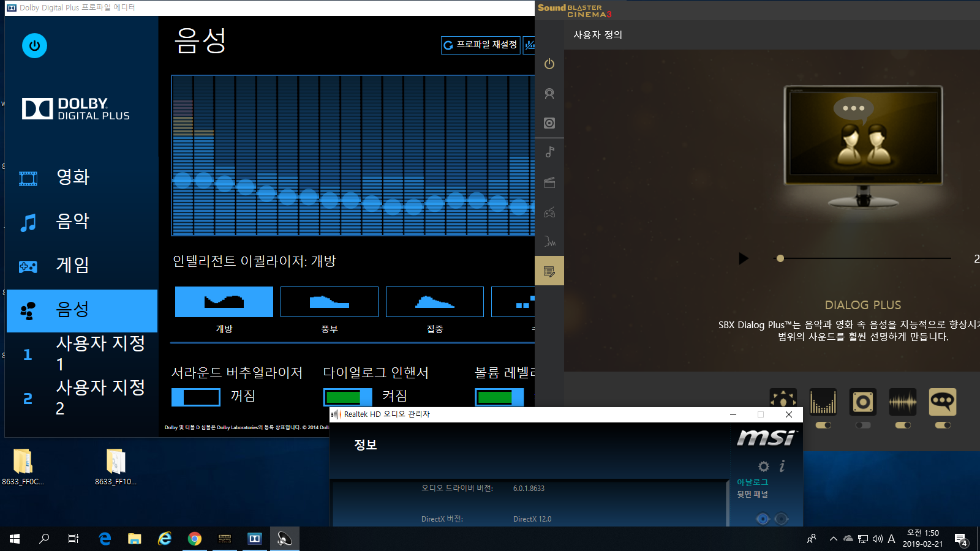Expand hidden system tray icons

[x=833, y=539]
